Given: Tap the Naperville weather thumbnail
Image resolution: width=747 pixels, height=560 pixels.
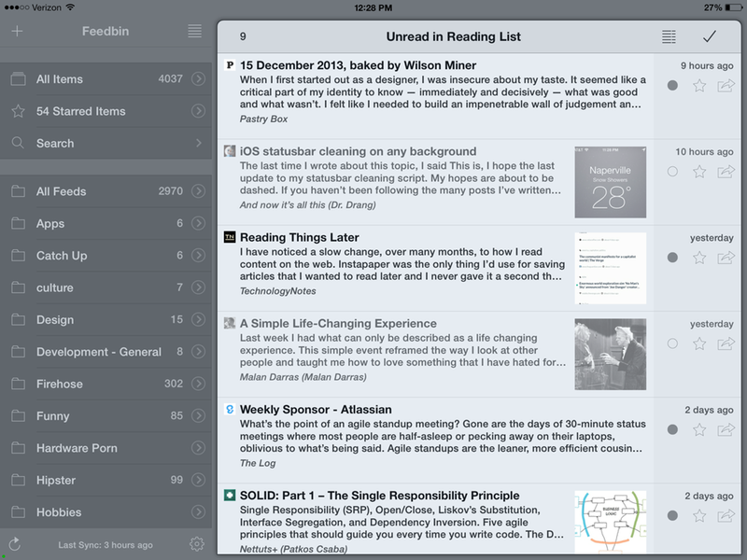Looking at the screenshot, I should (611, 182).
